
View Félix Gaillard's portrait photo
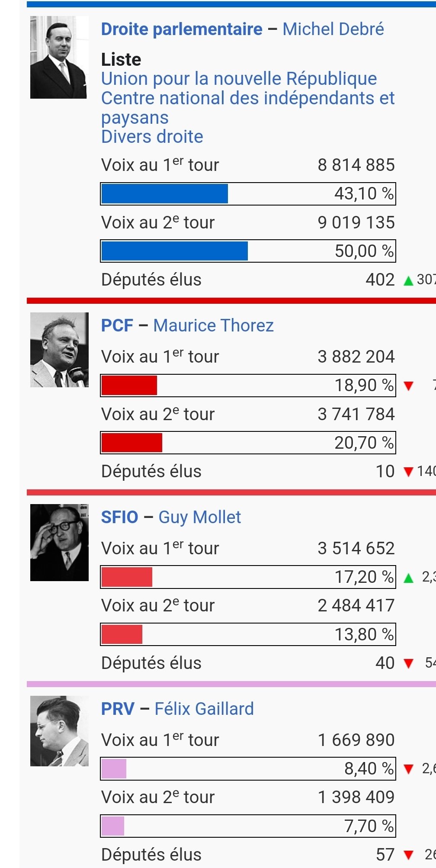(x=59, y=731)
